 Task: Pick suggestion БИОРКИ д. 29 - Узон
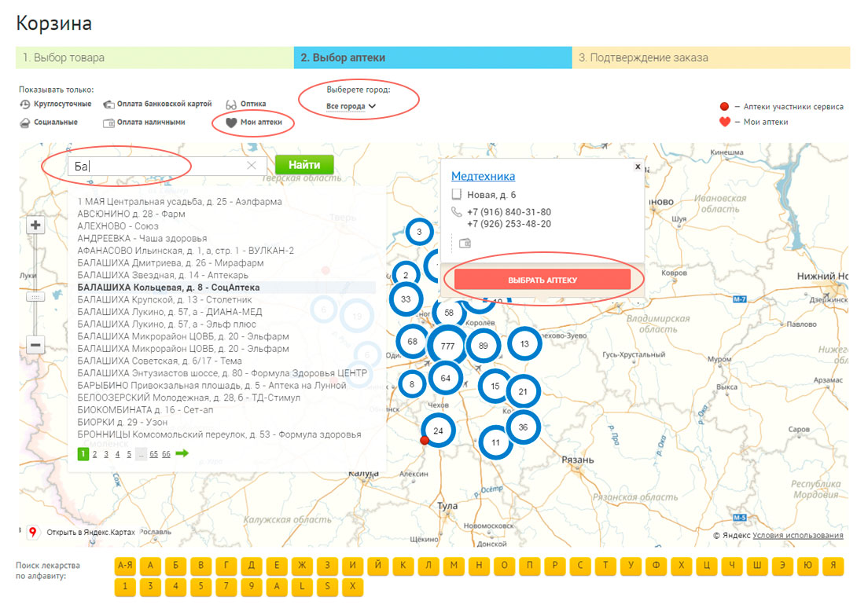[x=123, y=422]
